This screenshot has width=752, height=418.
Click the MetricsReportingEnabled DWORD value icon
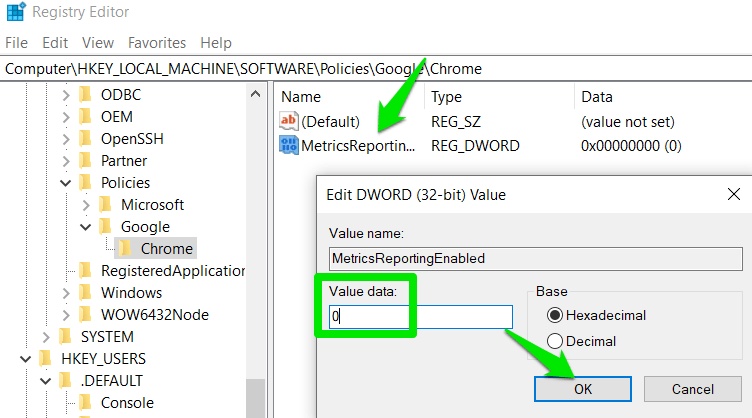(x=290, y=146)
